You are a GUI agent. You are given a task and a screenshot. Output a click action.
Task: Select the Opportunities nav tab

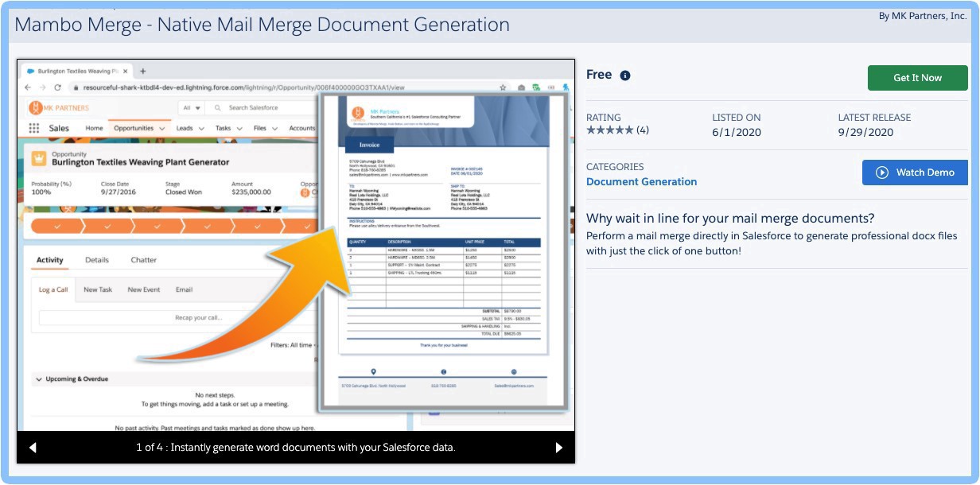(134, 128)
